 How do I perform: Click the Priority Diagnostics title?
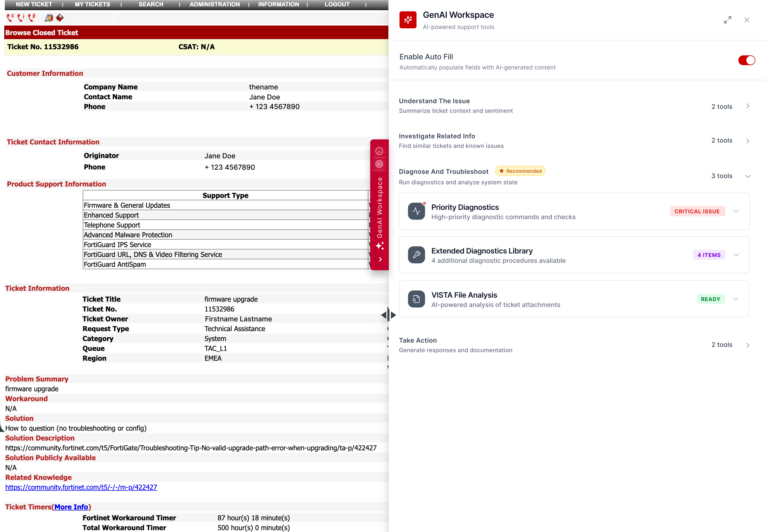tap(465, 207)
